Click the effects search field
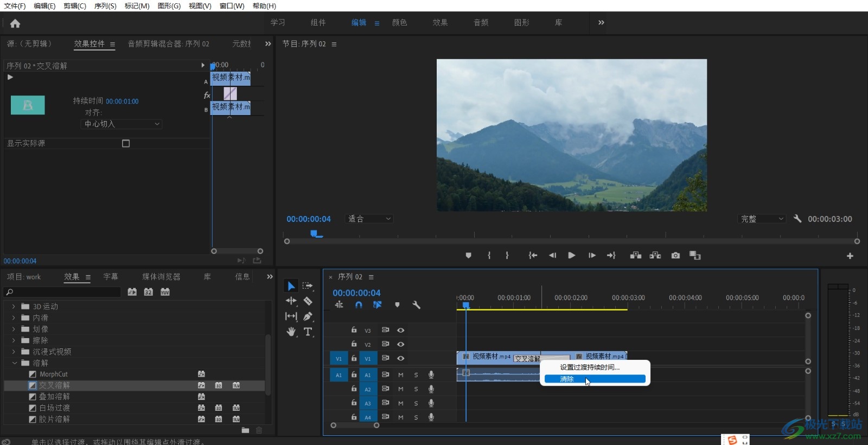Image resolution: width=868 pixels, height=445 pixels. [62, 292]
